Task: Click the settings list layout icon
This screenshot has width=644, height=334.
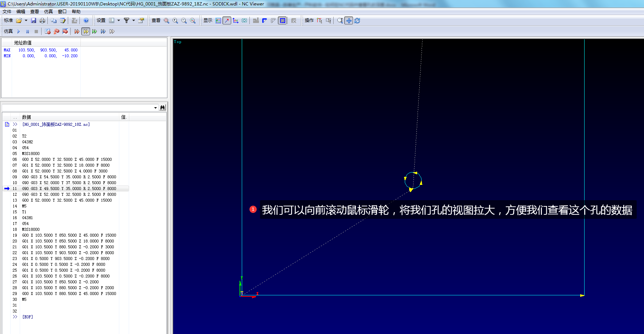Action: tap(112, 21)
